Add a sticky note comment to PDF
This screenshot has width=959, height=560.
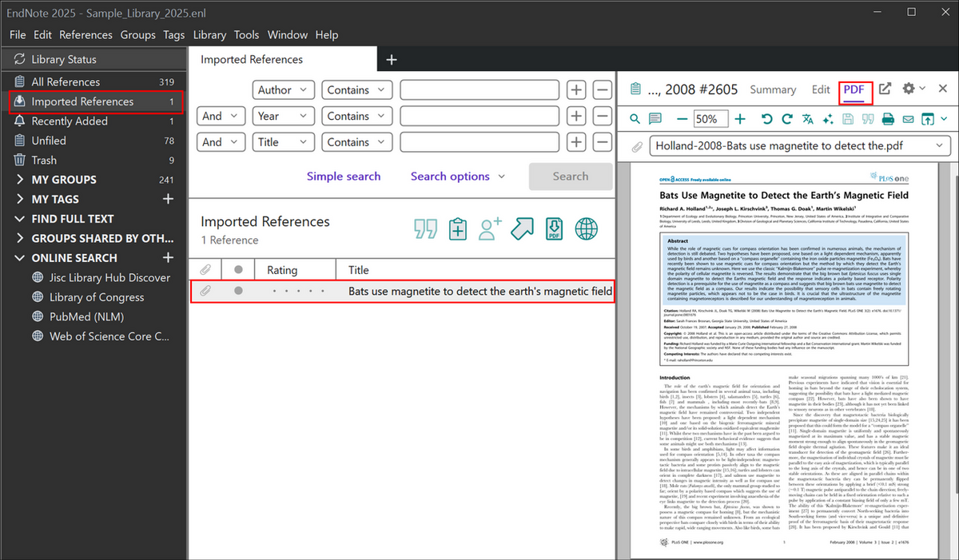pos(655,119)
